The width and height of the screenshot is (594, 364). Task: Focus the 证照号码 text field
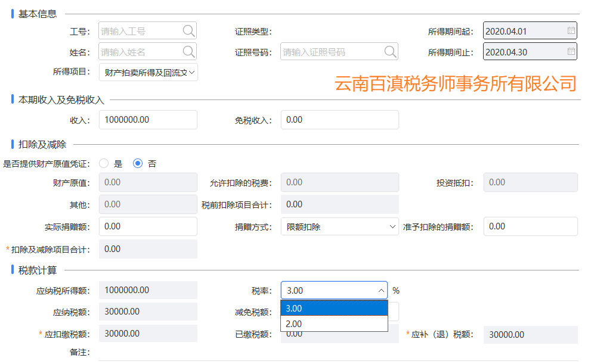tap(332, 51)
